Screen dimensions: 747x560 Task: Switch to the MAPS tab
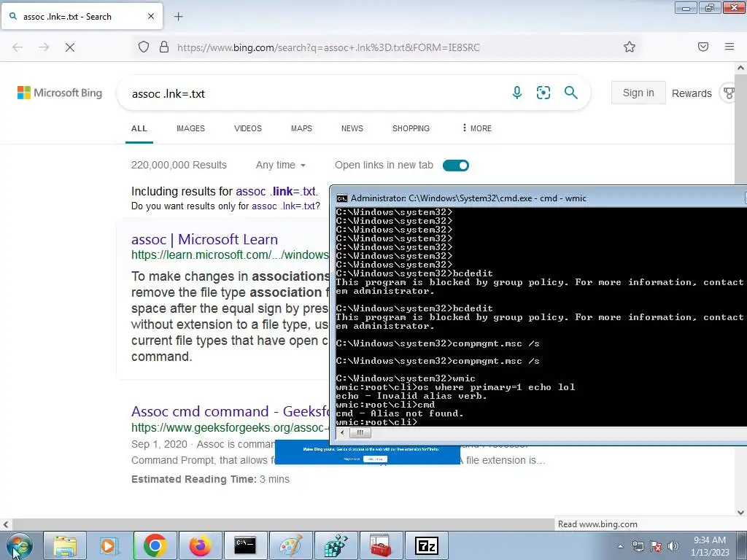301,128
